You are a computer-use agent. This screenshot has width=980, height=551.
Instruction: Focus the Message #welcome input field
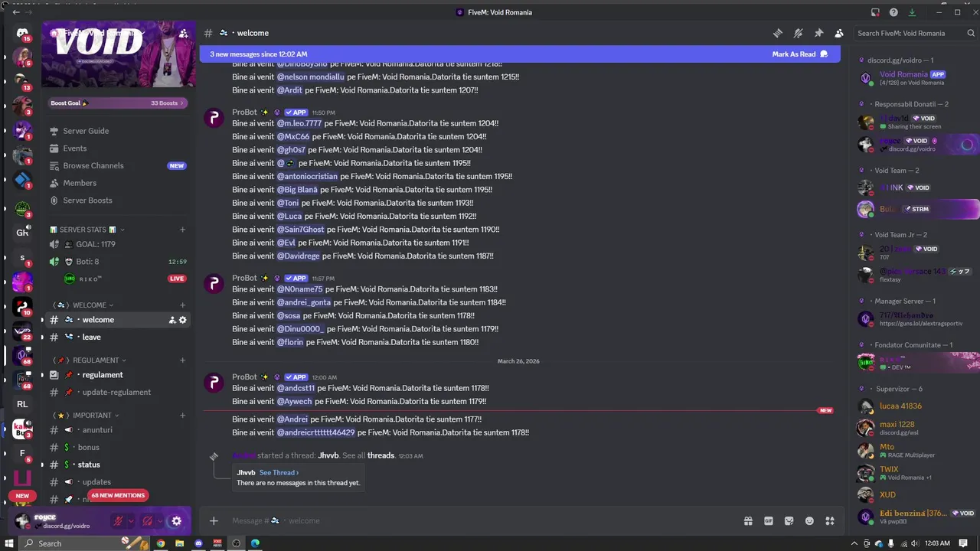(x=482, y=521)
